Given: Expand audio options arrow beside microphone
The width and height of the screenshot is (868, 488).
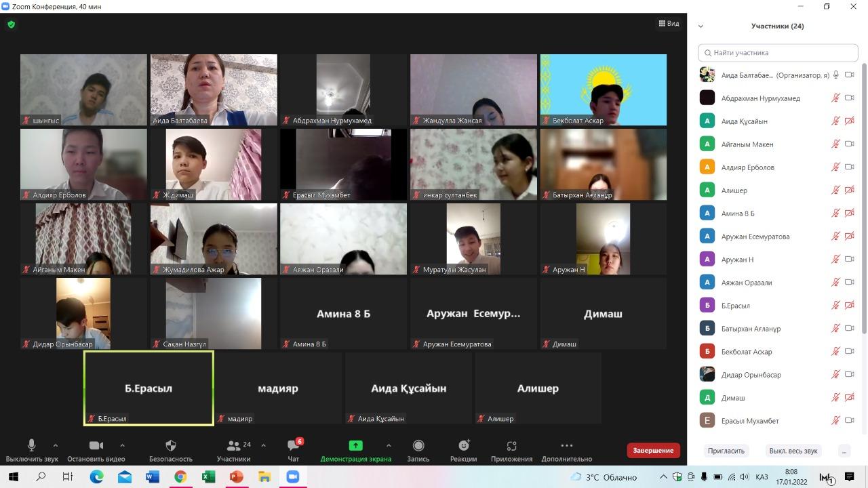Looking at the screenshot, I should (x=56, y=445).
